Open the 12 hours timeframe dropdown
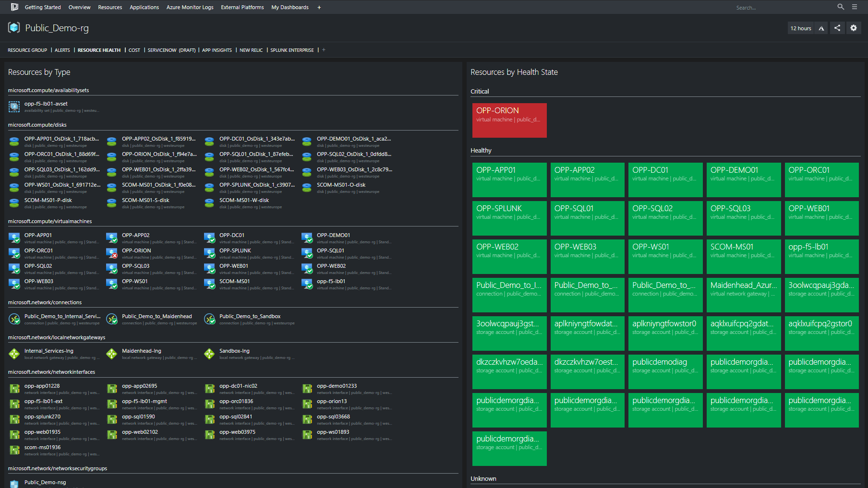 click(801, 28)
